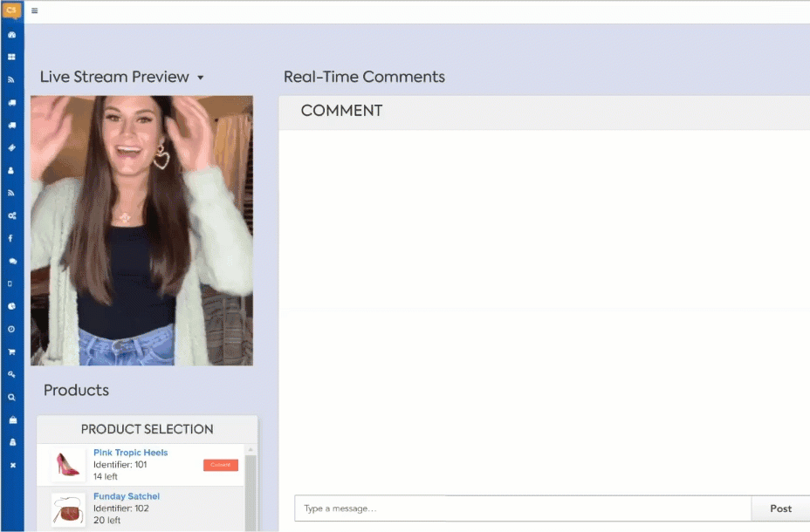This screenshot has width=810, height=532.
Task: Open the dashboard gauge icon in sidebar
Action: pyautogui.click(x=12, y=35)
